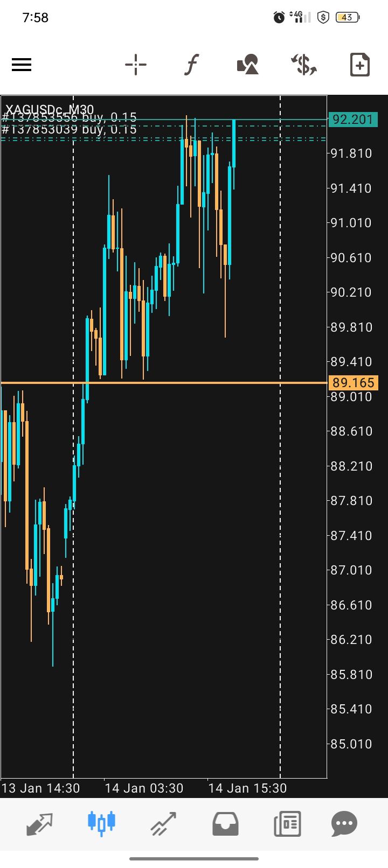Tap the orange 89.165 price level label

point(352,383)
